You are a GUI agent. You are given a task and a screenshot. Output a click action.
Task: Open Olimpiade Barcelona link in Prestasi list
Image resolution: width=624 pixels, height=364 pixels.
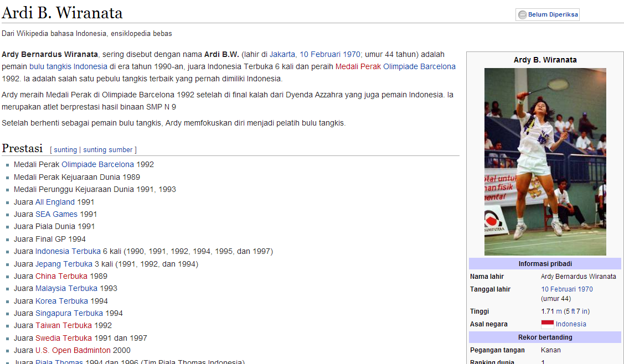coord(97,164)
